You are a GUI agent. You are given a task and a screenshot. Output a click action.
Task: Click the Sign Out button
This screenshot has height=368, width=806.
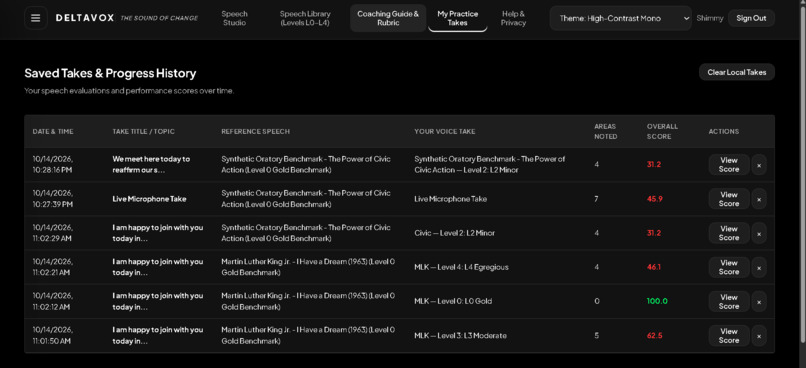pos(751,18)
